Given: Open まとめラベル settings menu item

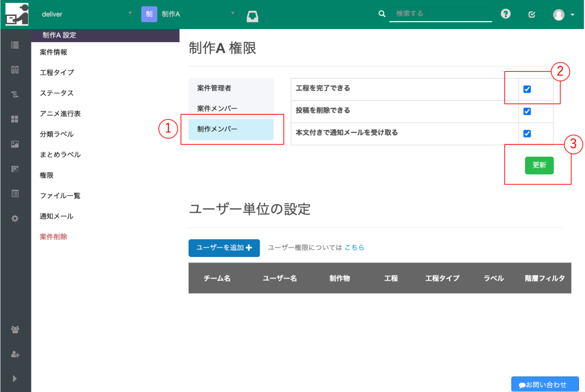Looking at the screenshot, I should [60, 155].
